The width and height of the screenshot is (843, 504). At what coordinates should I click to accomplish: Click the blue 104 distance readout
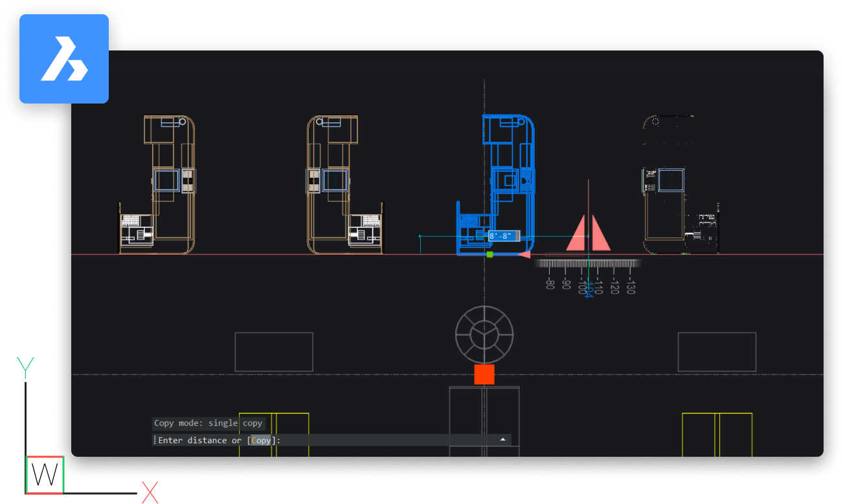pos(589,289)
